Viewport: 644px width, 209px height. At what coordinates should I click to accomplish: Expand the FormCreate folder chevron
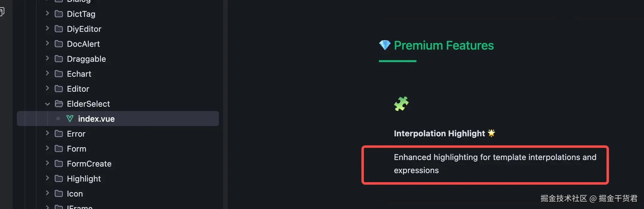tap(48, 163)
